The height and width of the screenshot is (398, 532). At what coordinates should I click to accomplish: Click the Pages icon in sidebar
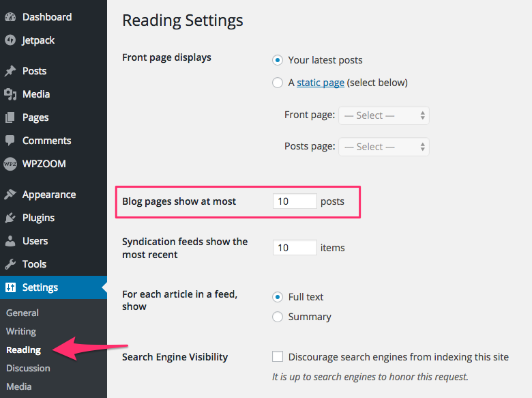pyautogui.click(x=10, y=117)
